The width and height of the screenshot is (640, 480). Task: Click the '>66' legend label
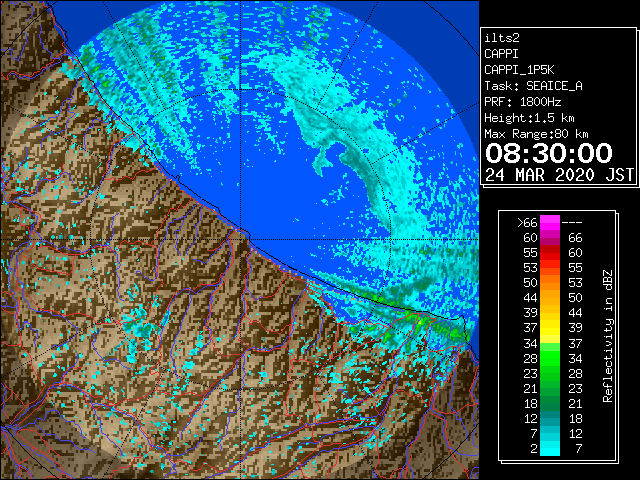coord(527,223)
